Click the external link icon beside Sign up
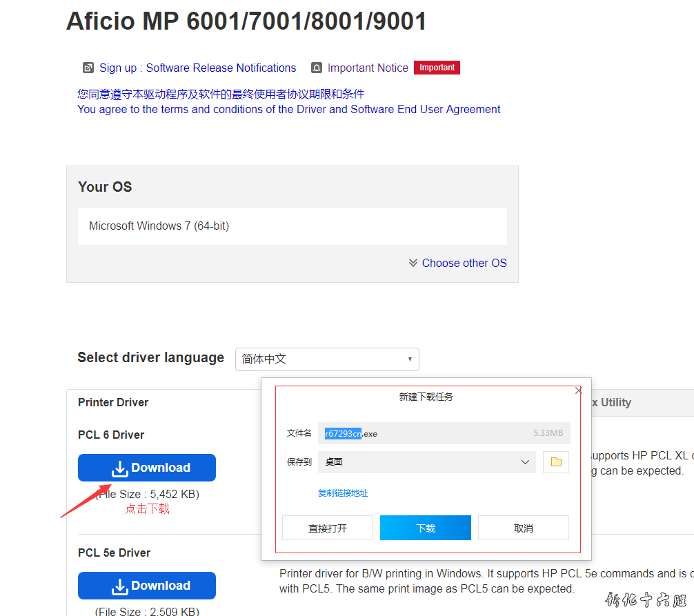 click(88, 68)
